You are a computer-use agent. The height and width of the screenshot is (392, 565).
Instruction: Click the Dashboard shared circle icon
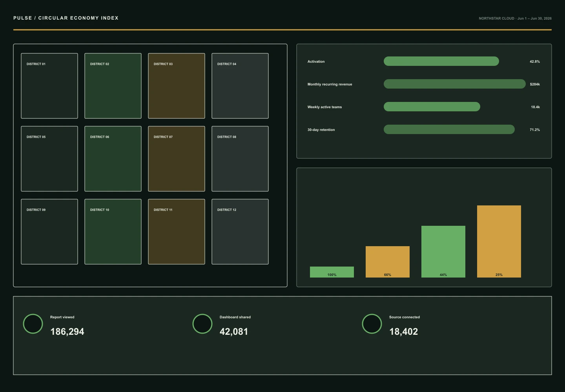202,324
